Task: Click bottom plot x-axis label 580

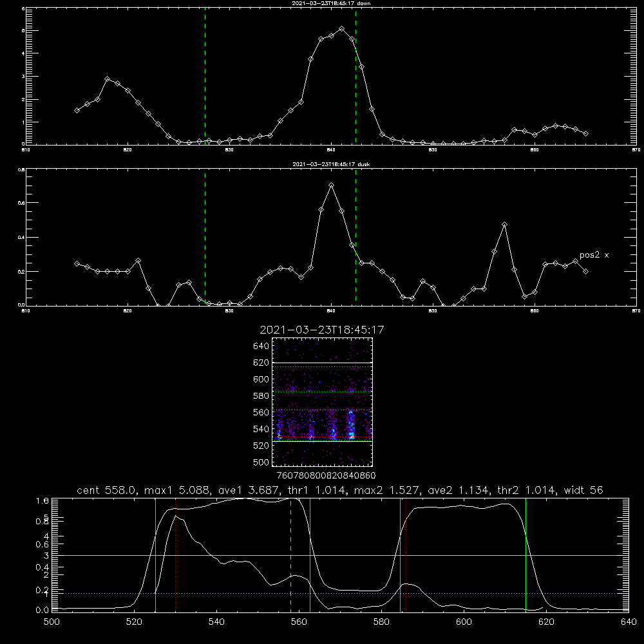Action: (x=381, y=622)
